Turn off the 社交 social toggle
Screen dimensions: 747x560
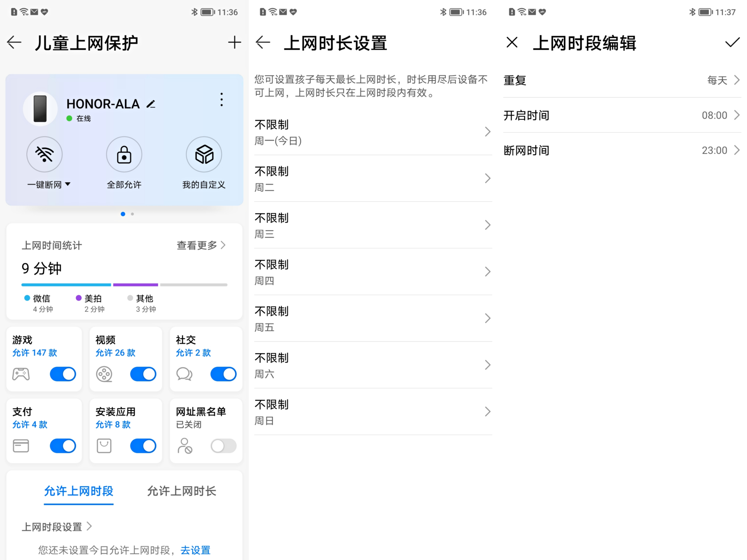tap(223, 374)
